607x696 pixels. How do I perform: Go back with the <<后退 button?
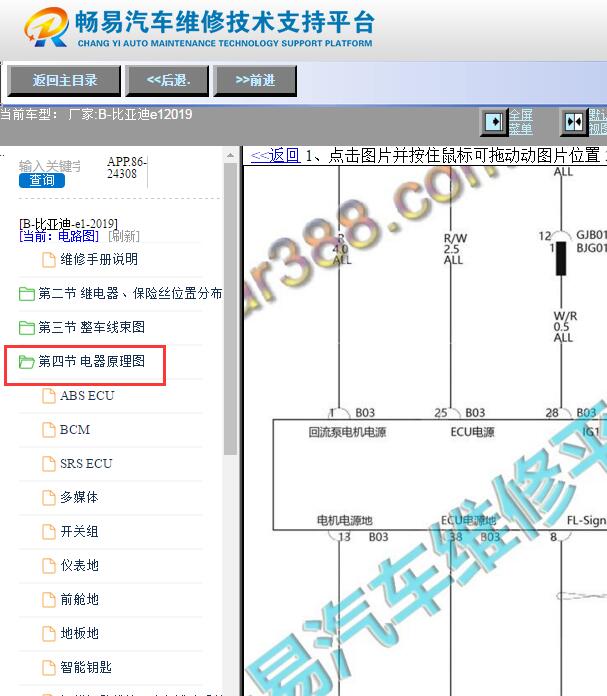[x=167, y=80]
